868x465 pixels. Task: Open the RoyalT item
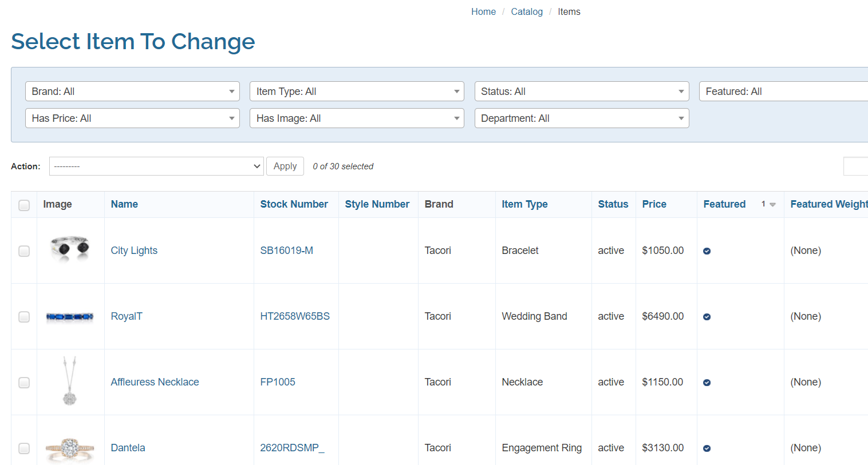click(127, 316)
